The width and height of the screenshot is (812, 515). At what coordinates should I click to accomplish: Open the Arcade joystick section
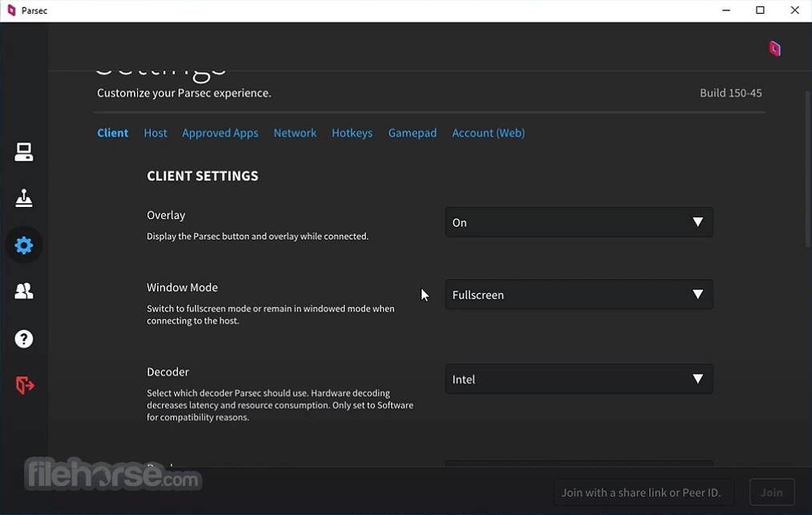24,198
